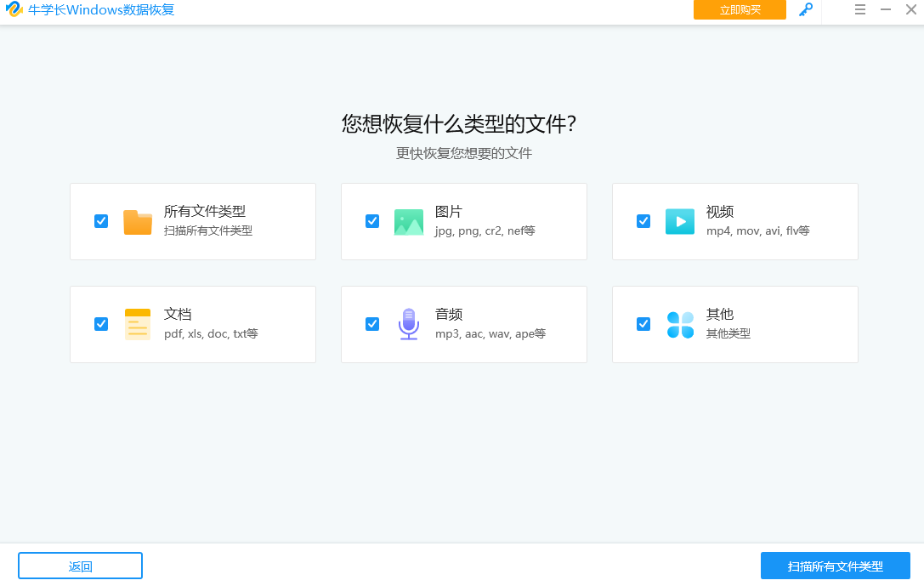The image size is (924, 586).
Task: Click the blue key registration icon
Action: pyautogui.click(x=805, y=11)
